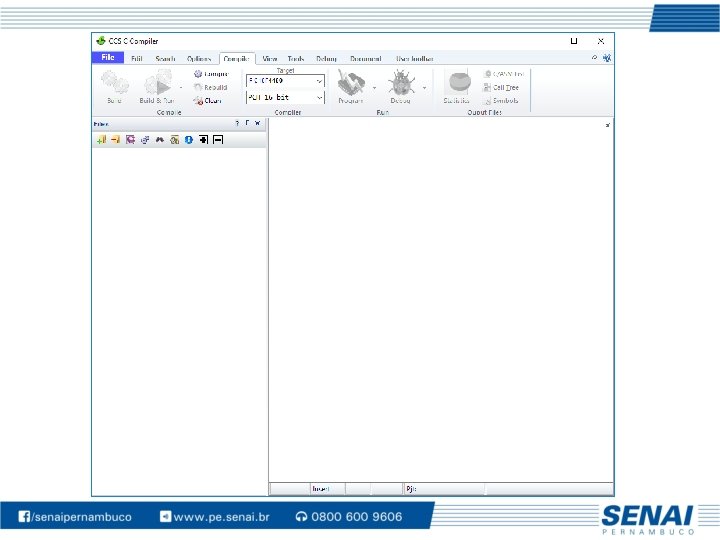The width and height of the screenshot is (720, 540).
Task: Click the binoculars find icon
Action: click(x=159, y=140)
